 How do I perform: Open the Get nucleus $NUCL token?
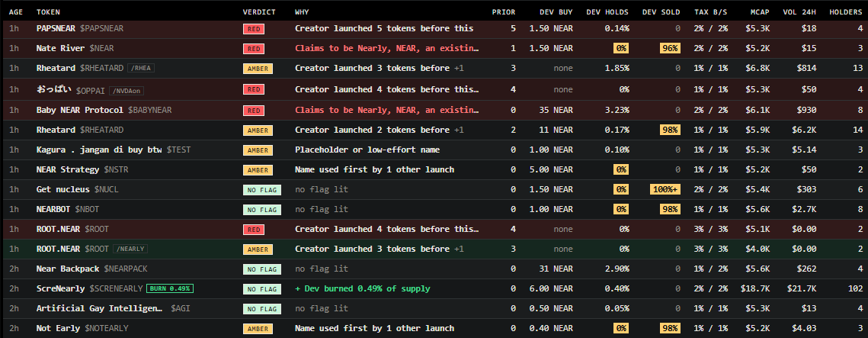coord(78,189)
